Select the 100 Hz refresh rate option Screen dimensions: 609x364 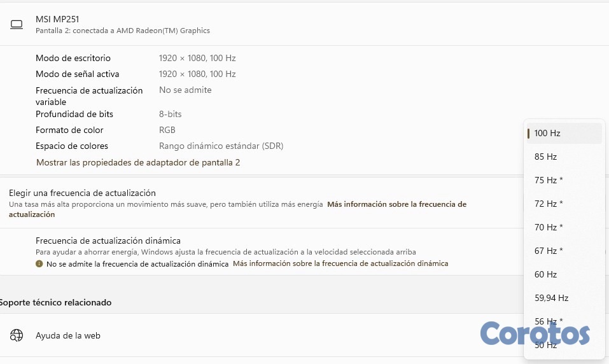tap(547, 134)
